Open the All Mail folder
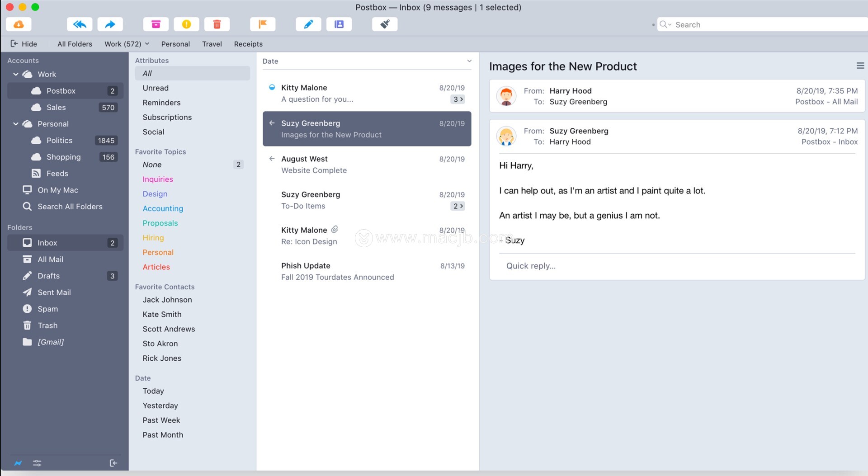 [x=65, y=259]
